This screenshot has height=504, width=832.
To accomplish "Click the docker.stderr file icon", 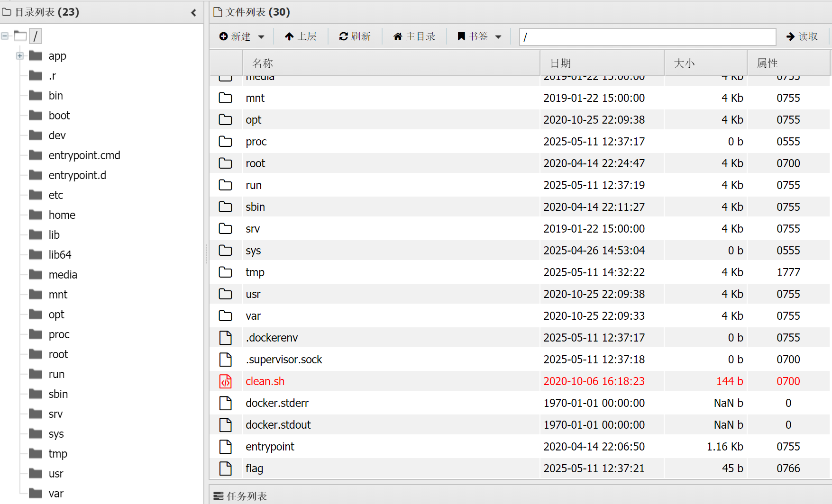I will 226,403.
